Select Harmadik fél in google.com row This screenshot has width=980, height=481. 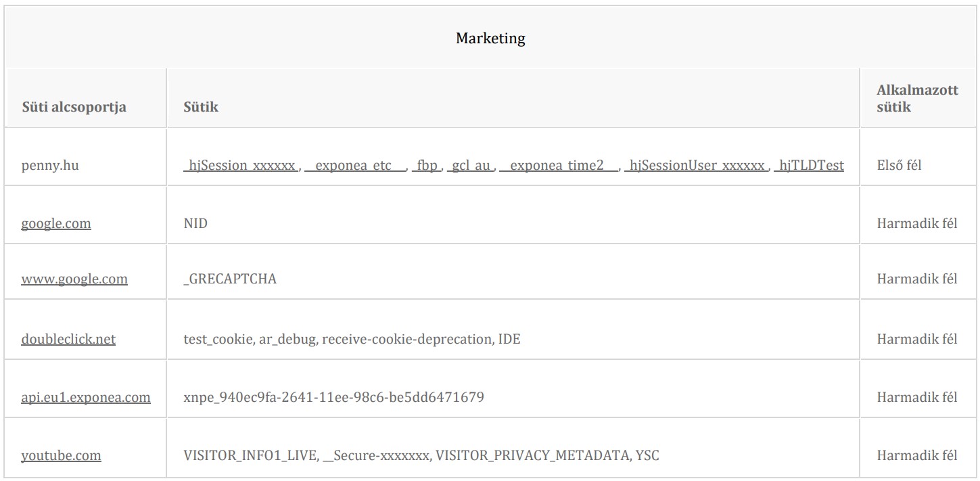pos(917,223)
